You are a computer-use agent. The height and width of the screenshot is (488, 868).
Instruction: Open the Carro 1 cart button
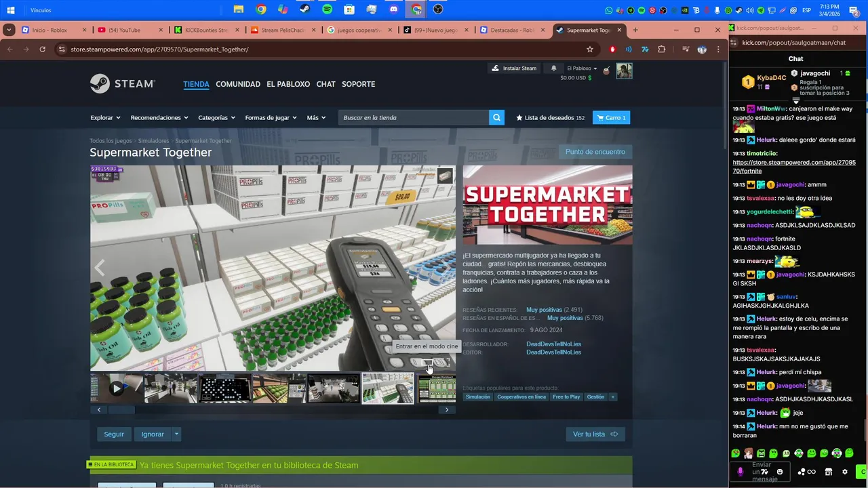tap(611, 117)
